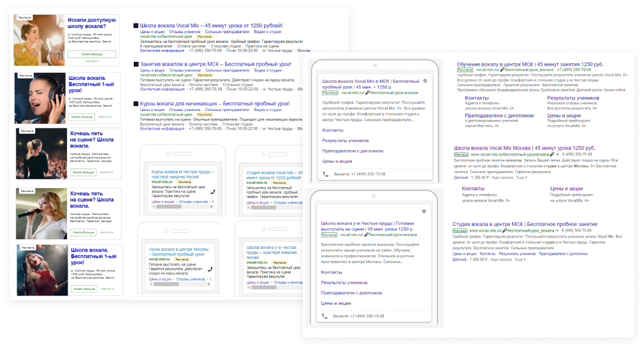Open the URL dropdown arrow in 'Школа вокала Vocal Mix Москва' ad
The width and height of the screenshot is (644, 349).
point(558,154)
